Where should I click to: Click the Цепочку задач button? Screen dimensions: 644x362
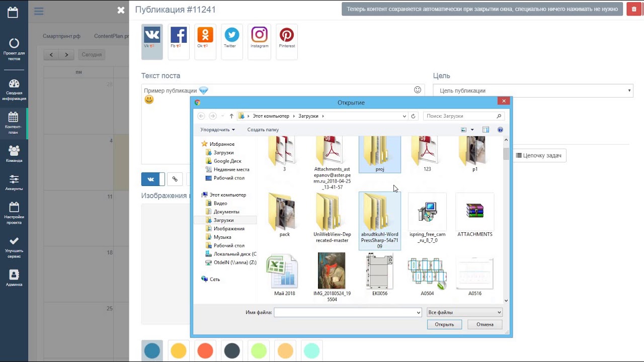coord(538,155)
